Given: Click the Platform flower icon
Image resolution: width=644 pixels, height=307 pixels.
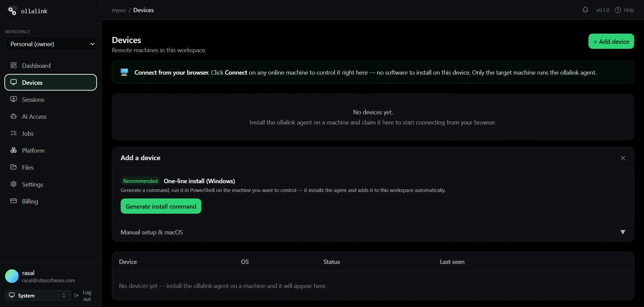Looking at the screenshot, I should (14, 150).
